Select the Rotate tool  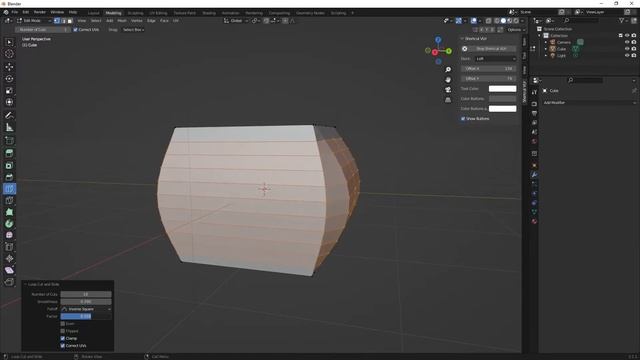click(x=9, y=78)
